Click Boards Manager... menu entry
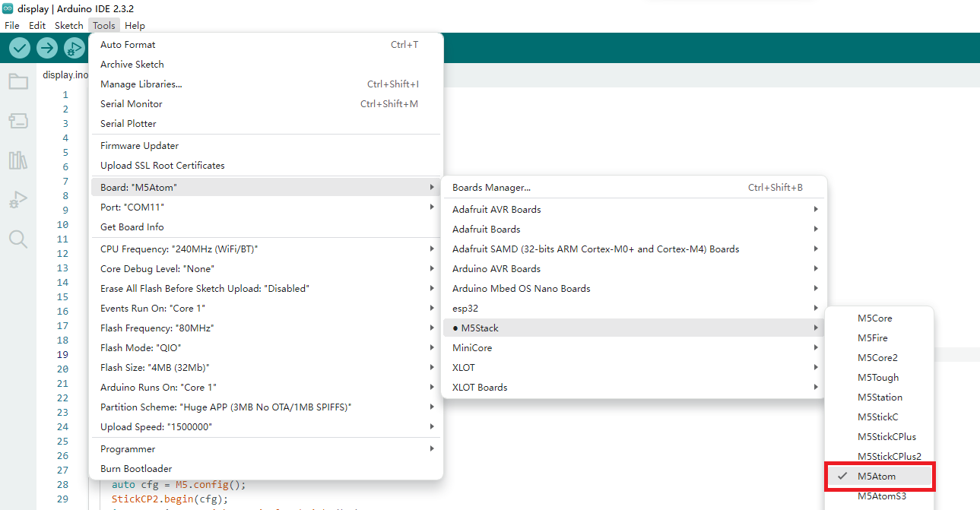The width and height of the screenshot is (980, 510). pos(491,188)
